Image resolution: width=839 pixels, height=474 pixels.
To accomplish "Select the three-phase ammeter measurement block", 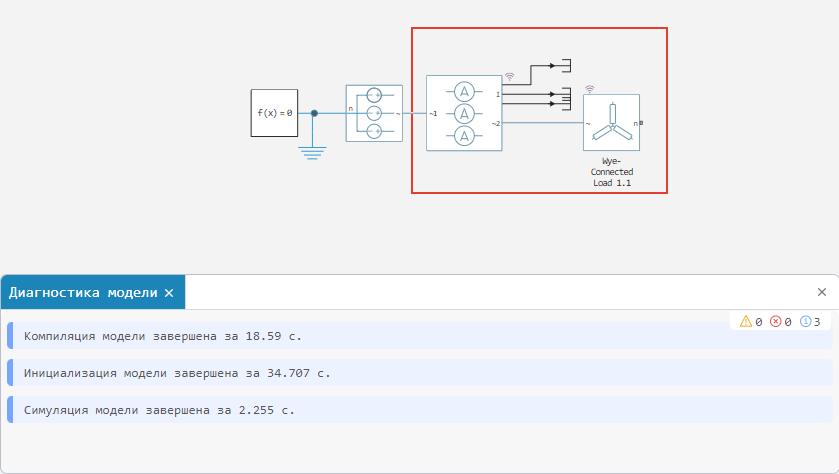I will pyautogui.click(x=464, y=113).
